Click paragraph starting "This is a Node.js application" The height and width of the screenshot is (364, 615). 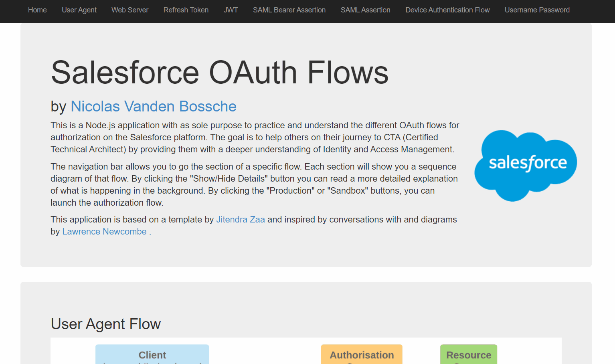pyautogui.click(x=255, y=138)
